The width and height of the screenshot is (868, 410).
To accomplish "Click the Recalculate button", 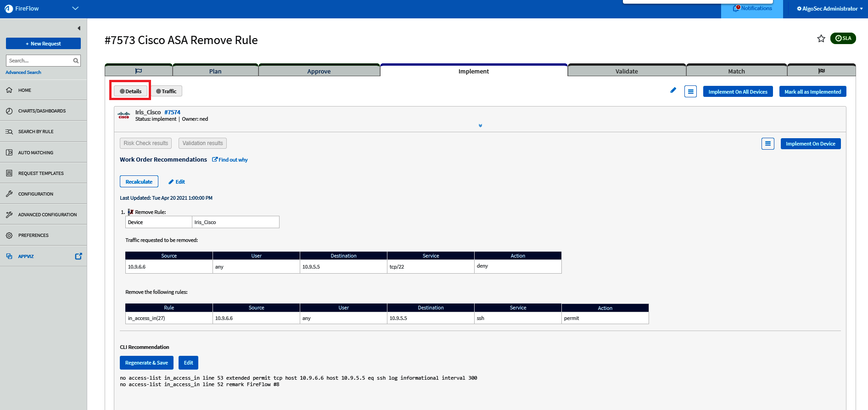I will [139, 182].
